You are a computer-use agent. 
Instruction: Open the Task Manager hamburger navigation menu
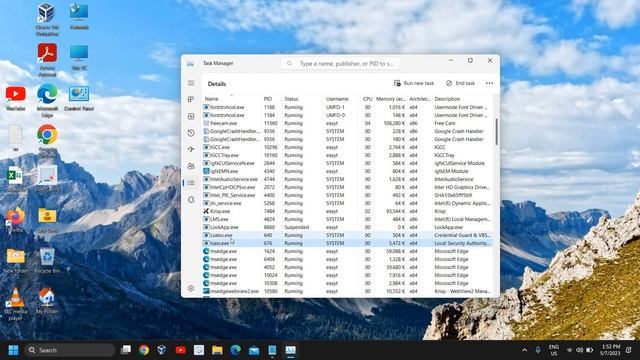191,83
